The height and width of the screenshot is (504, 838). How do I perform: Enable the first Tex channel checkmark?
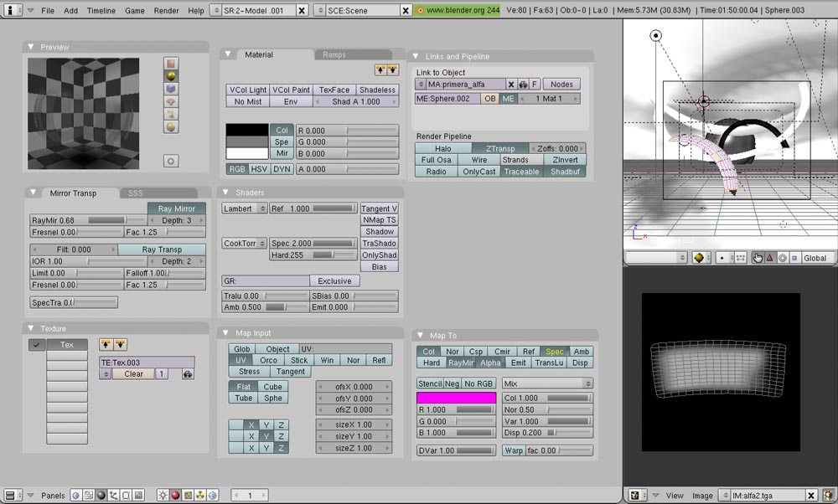coord(37,345)
